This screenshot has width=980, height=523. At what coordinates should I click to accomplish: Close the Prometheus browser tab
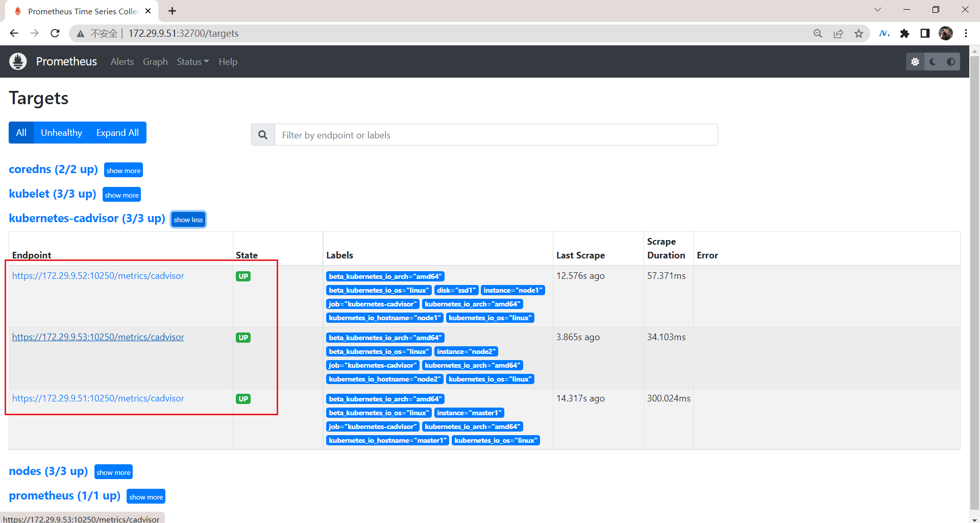click(x=148, y=11)
